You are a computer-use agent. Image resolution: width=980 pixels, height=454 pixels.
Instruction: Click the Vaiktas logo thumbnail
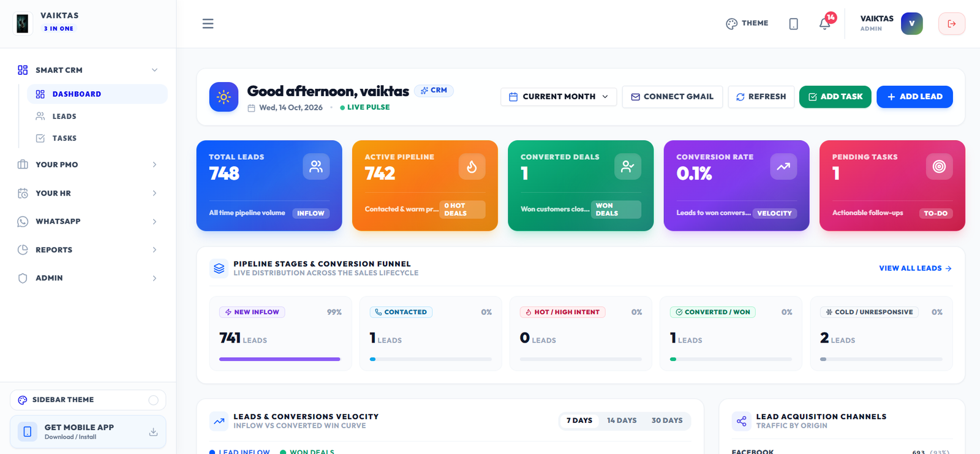pos(23,23)
